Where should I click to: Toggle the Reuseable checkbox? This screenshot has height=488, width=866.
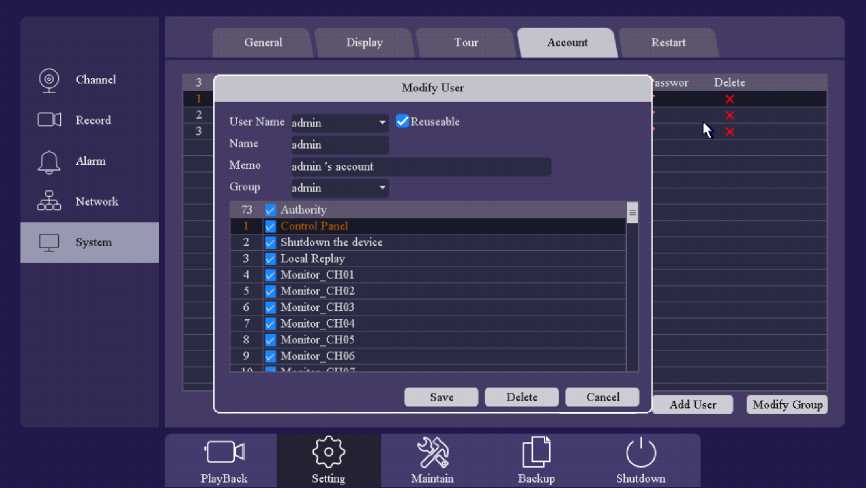403,121
